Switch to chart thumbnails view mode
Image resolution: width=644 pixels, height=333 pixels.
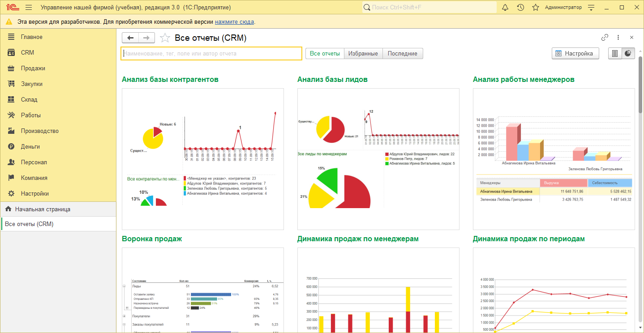[x=628, y=53]
